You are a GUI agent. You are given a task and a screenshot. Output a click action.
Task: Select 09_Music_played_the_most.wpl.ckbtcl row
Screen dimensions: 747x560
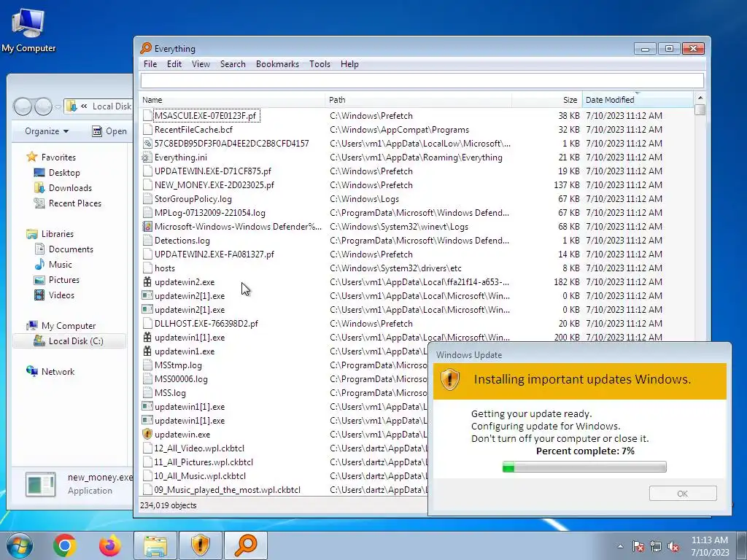[284, 489]
